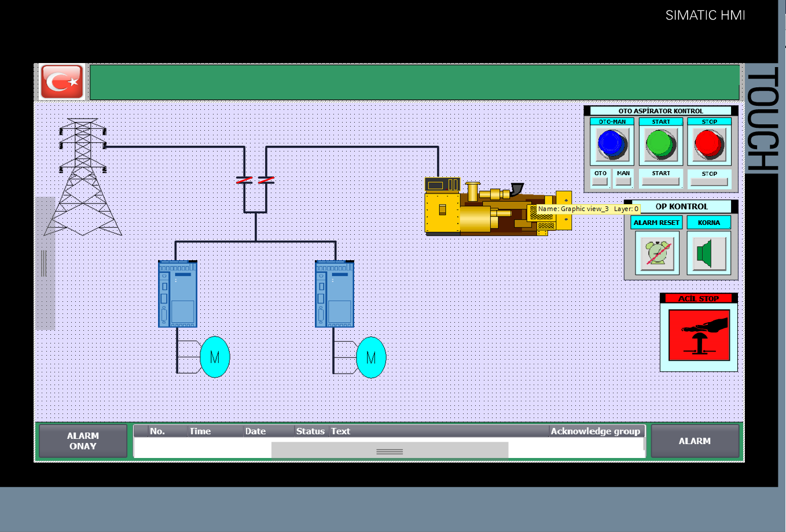Screen dimensions: 786x532
Task: Toggle the small MAN mode button
Action: [x=623, y=182]
